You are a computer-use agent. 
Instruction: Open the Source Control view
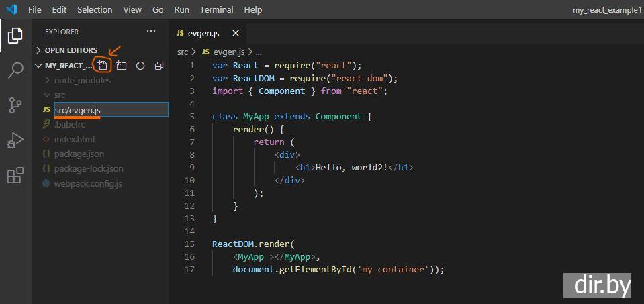click(15, 105)
